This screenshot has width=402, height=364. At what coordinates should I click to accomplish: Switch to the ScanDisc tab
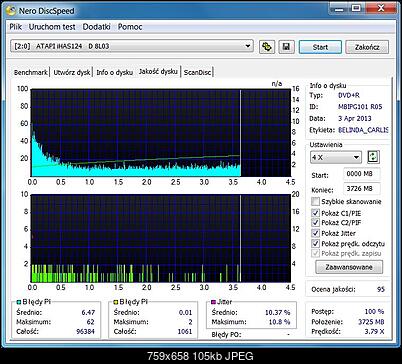pyautogui.click(x=197, y=72)
